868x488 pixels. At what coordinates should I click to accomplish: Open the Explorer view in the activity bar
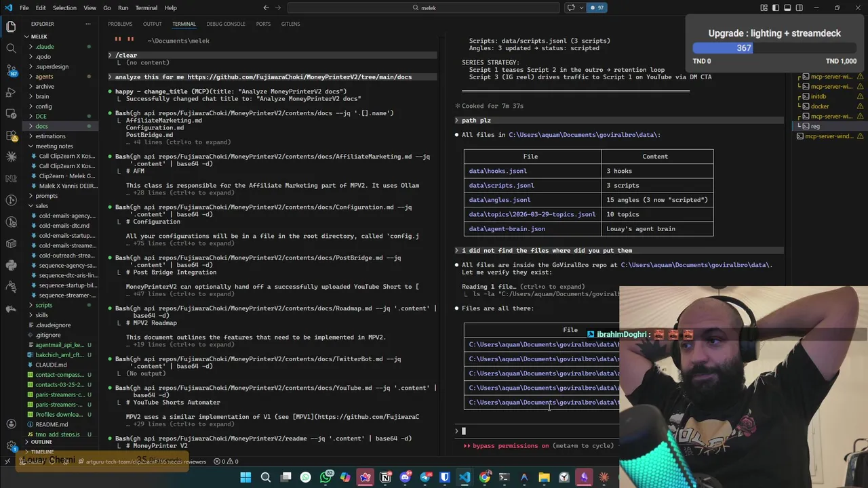pos(11,26)
